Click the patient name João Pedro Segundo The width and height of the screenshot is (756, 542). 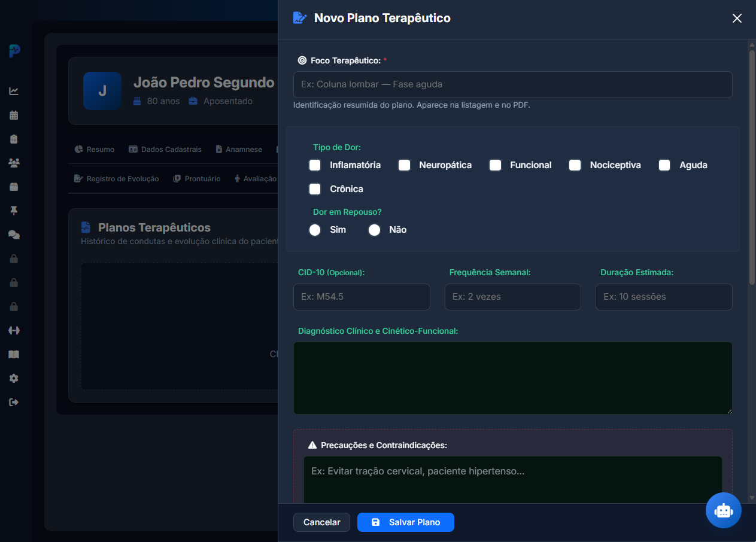[x=204, y=83]
